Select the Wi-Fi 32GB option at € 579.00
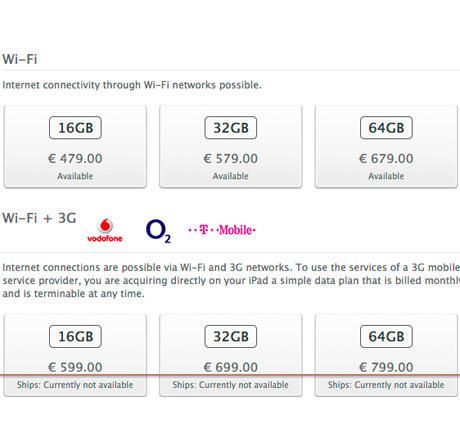Screen dimensions: 460x447 point(231,147)
